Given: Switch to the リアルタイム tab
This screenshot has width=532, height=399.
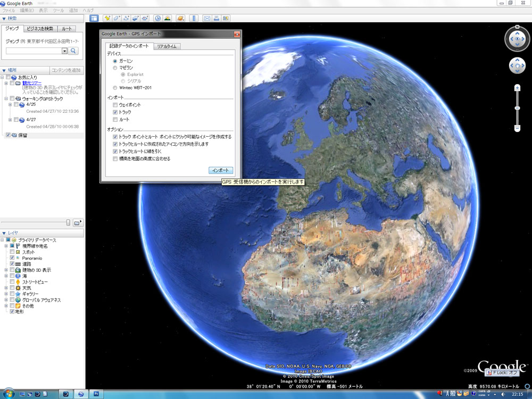Looking at the screenshot, I should pos(167,46).
